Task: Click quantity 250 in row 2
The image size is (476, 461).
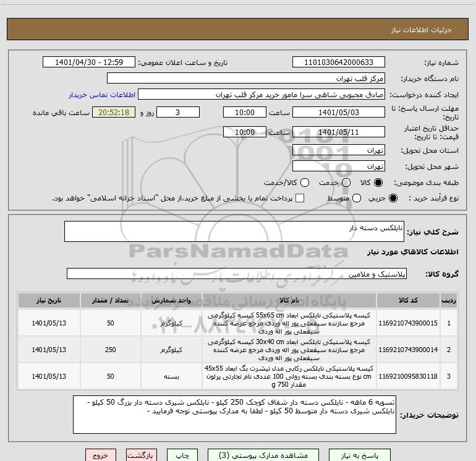Action: click(x=111, y=350)
